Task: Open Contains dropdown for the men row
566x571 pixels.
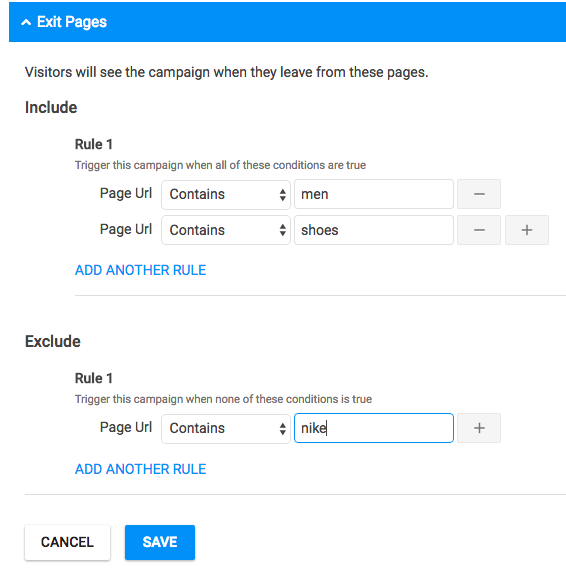Action: click(226, 194)
